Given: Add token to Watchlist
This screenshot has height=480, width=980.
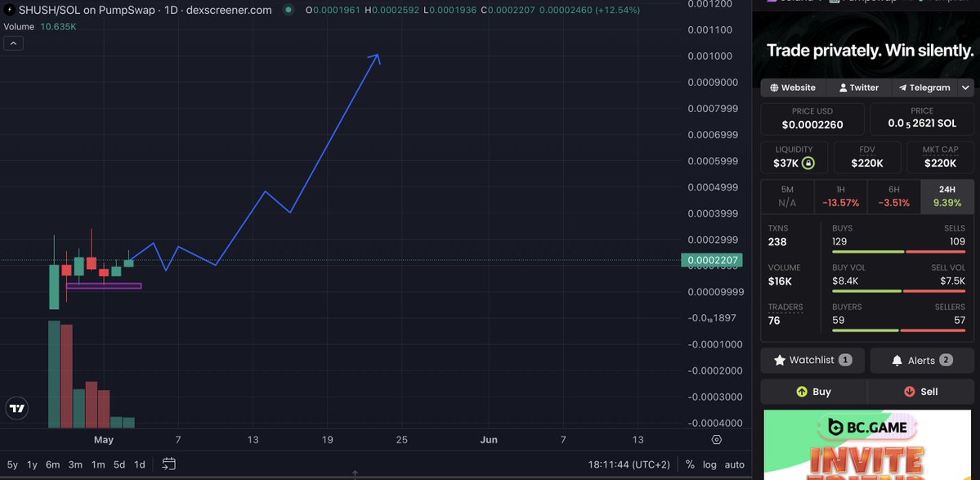Looking at the screenshot, I should tap(812, 360).
